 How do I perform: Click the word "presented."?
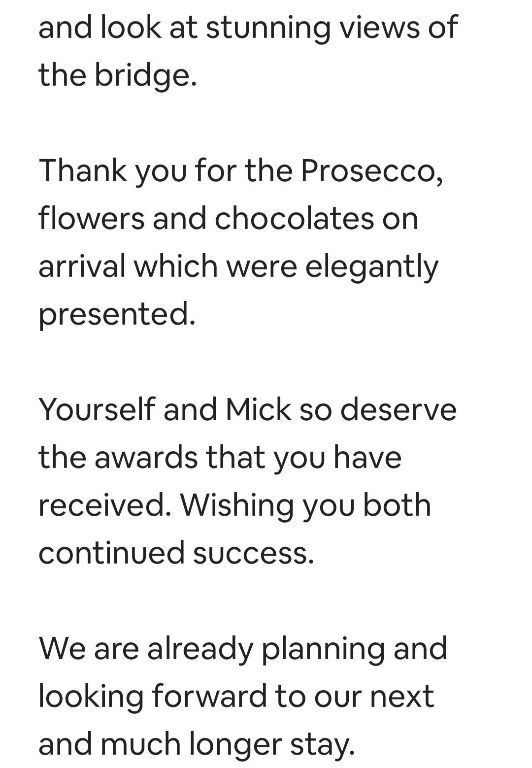tap(117, 315)
